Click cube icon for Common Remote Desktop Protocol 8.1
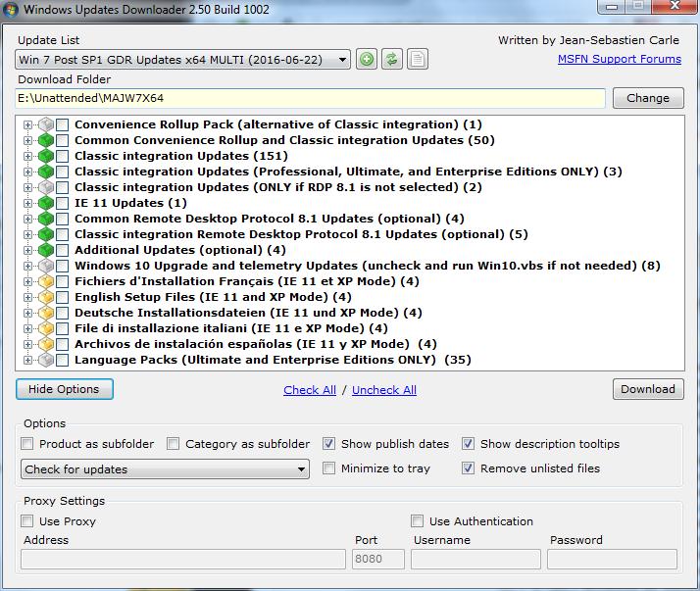This screenshot has width=700, height=591. 46,219
